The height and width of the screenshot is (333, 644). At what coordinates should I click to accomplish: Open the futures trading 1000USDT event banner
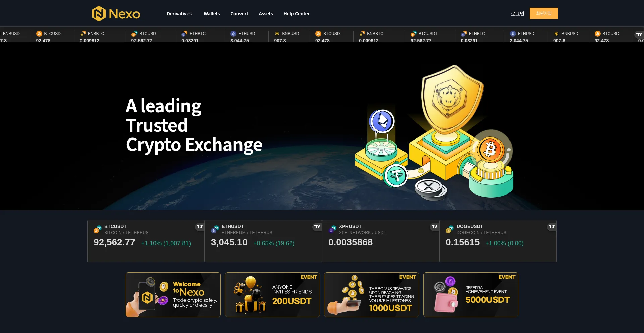[x=371, y=294]
